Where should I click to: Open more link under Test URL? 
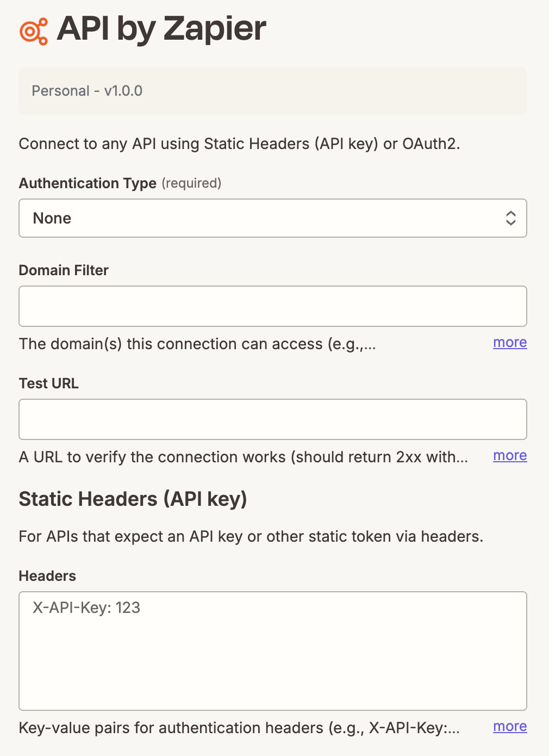coord(510,456)
